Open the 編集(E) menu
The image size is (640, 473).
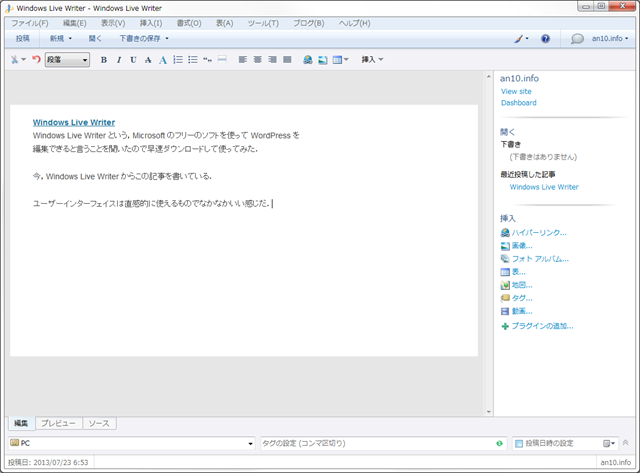(75, 23)
